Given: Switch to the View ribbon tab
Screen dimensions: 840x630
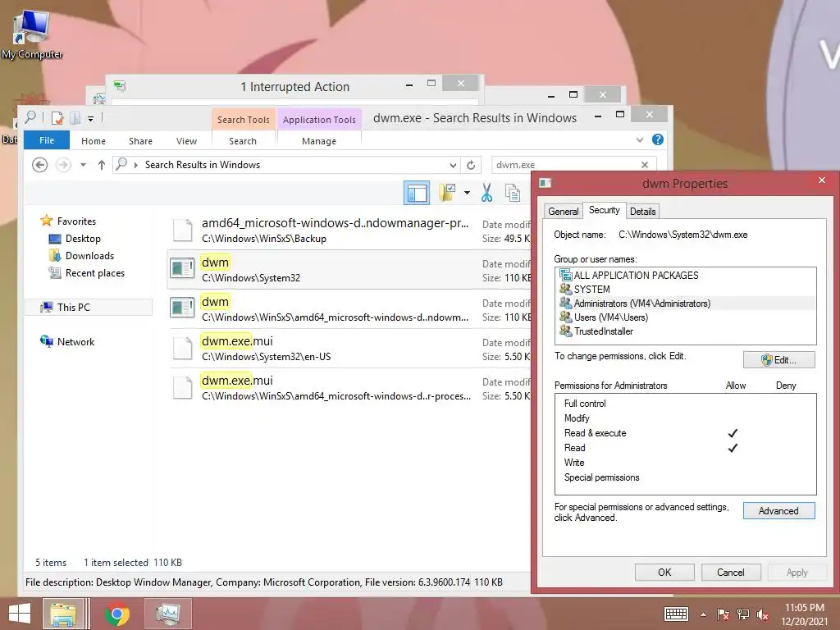Looking at the screenshot, I should (x=186, y=141).
